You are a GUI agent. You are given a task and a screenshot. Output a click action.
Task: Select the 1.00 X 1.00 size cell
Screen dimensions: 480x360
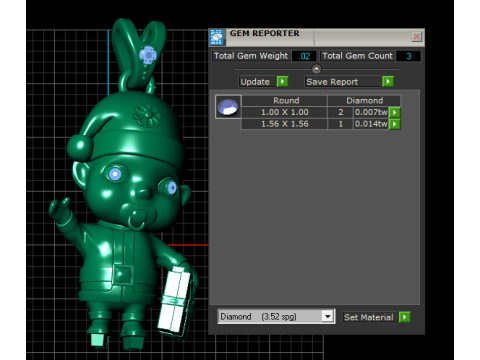[x=284, y=112]
